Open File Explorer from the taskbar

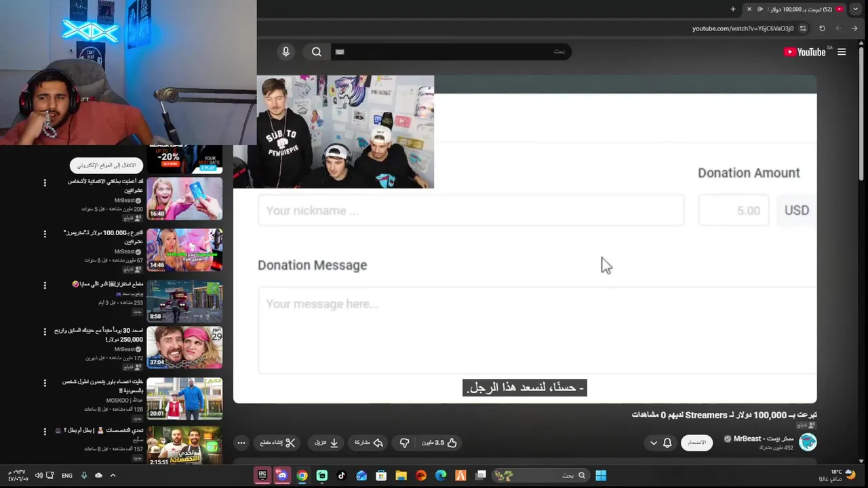(x=401, y=476)
